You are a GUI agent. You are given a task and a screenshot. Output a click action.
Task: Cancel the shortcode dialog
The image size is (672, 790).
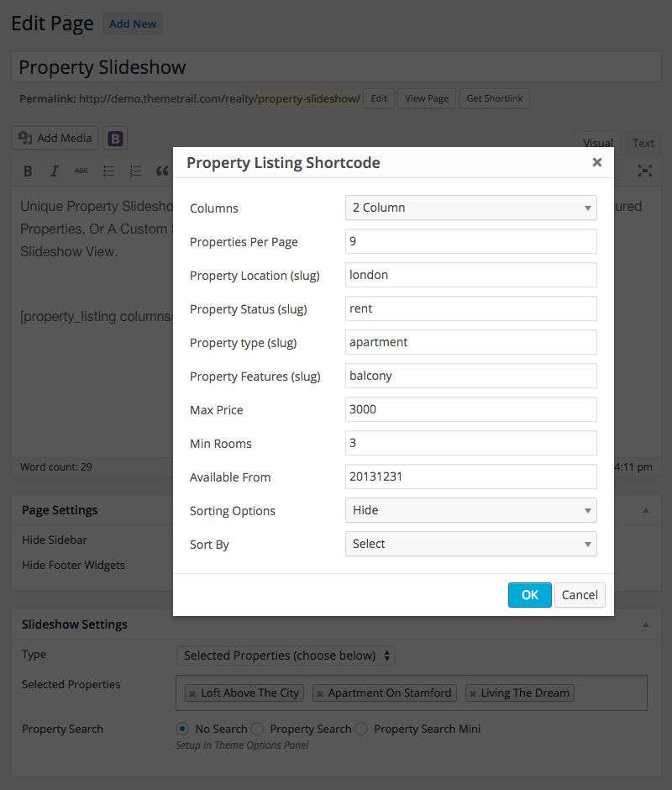(x=580, y=595)
